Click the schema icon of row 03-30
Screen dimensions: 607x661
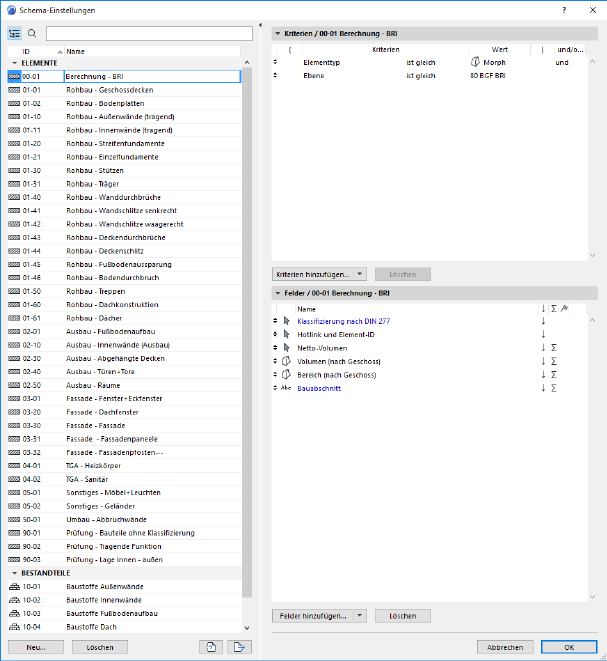[14, 426]
